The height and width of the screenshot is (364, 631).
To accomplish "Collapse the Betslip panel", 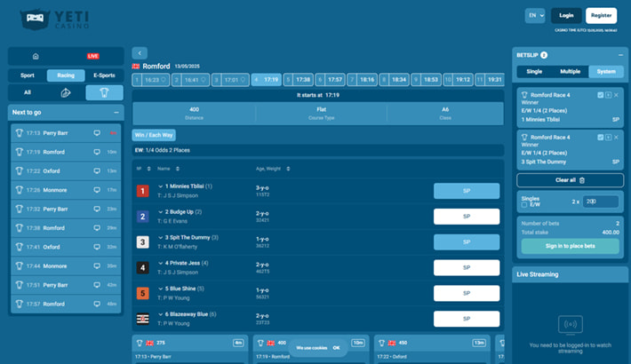I will pos(620,55).
